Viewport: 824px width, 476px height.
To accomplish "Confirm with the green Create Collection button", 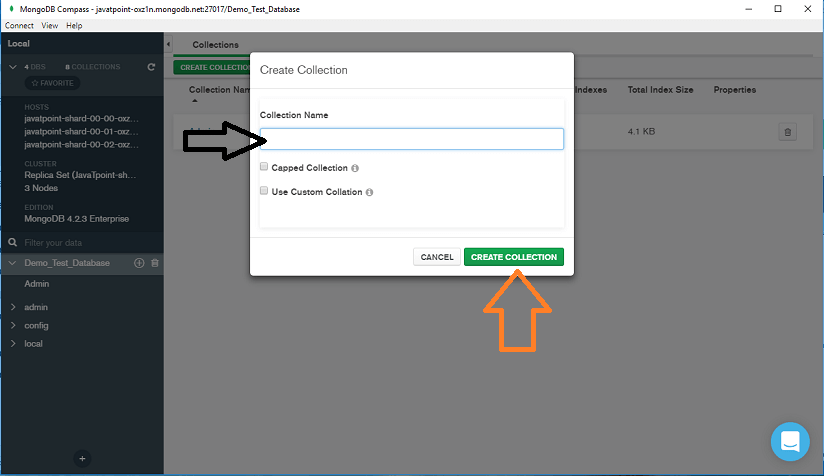I will (x=514, y=257).
